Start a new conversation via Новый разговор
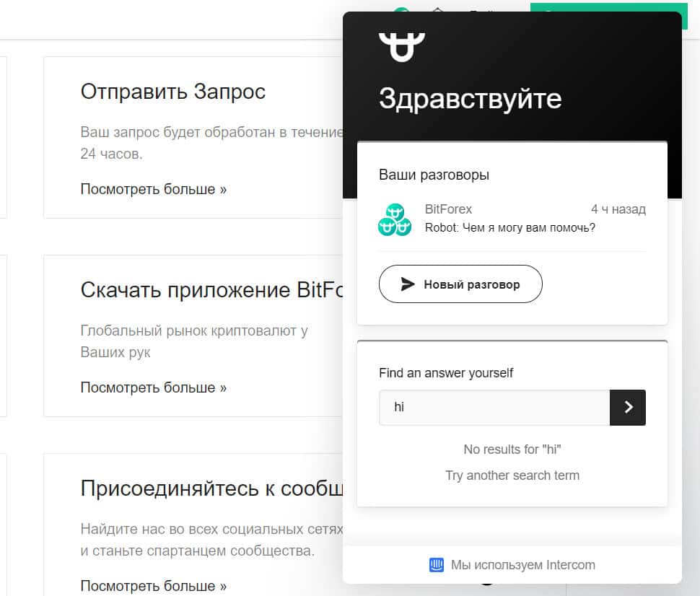The image size is (700, 596). click(x=460, y=284)
